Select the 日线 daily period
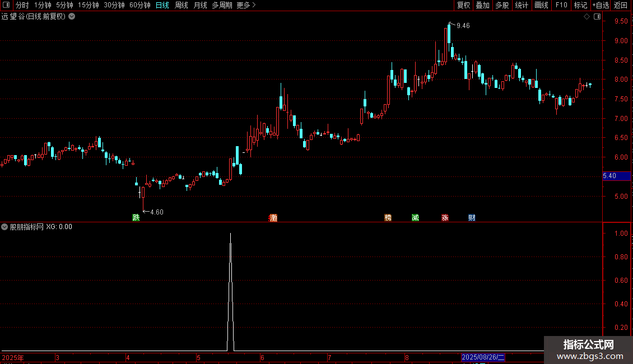Image resolution: width=633 pixels, height=364 pixels. [x=162, y=5]
